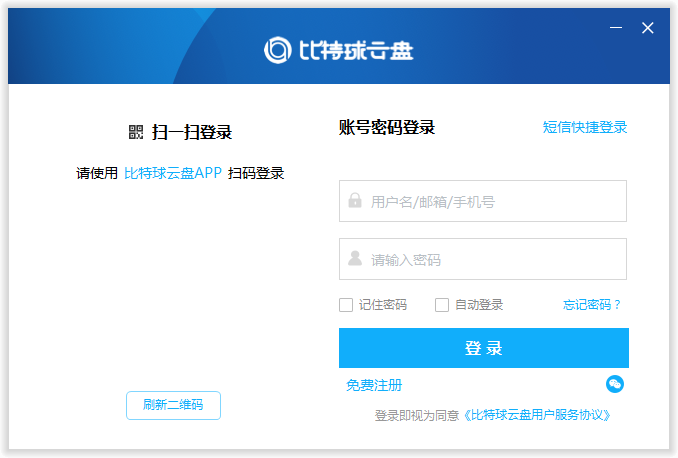Image resolution: width=678 pixels, height=458 pixels.
Task: Select the 账号密码登录 tab
Action: click(387, 127)
